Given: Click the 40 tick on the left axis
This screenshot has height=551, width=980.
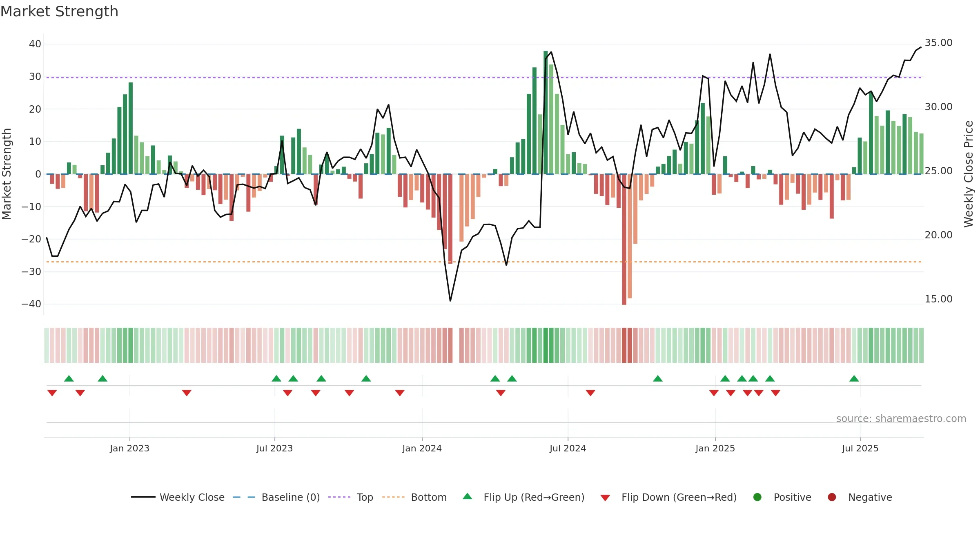Looking at the screenshot, I should click(35, 44).
